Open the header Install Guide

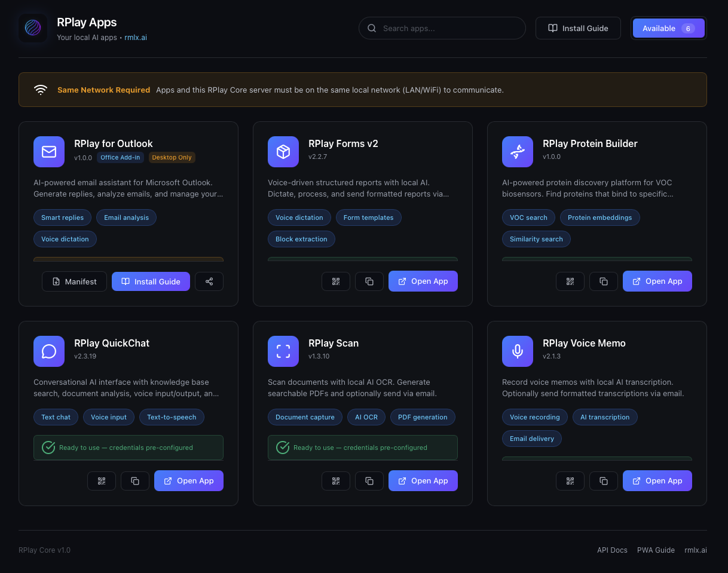(x=578, y=28)
